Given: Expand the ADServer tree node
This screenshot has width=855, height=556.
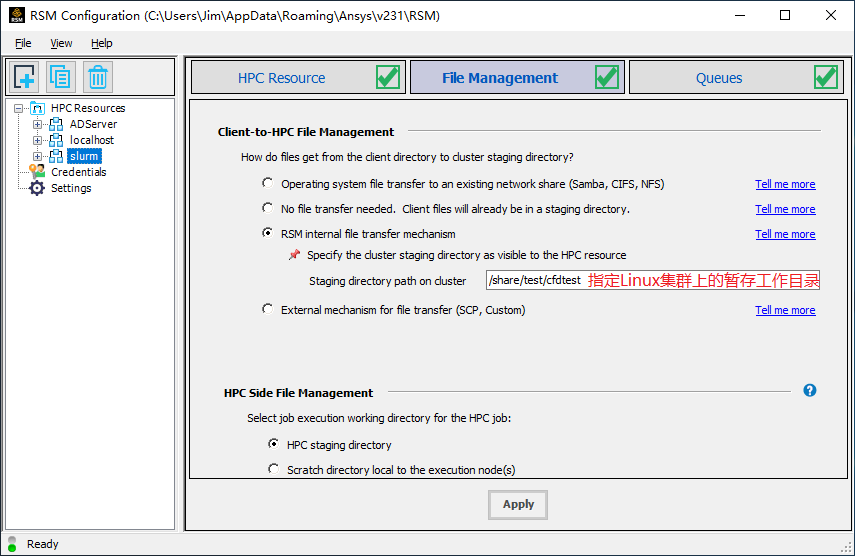Looking at the screenshot, I should [x=38, y=124].
